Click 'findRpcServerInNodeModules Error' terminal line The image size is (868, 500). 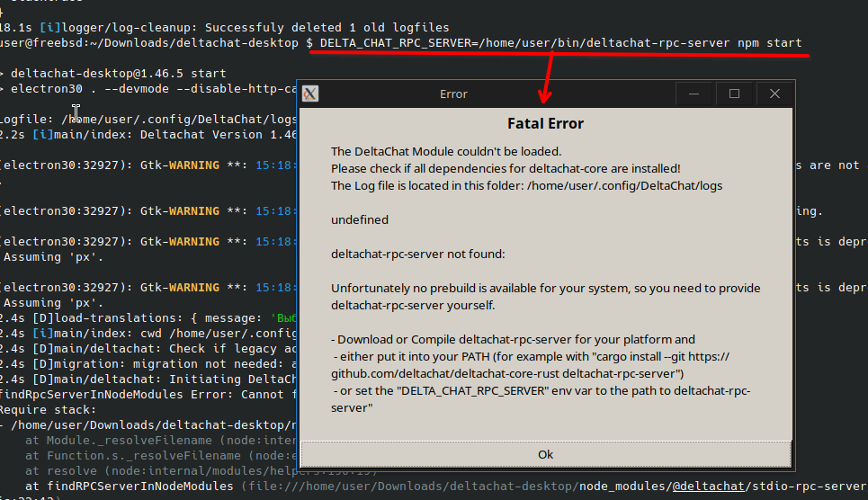pos(148,395)
